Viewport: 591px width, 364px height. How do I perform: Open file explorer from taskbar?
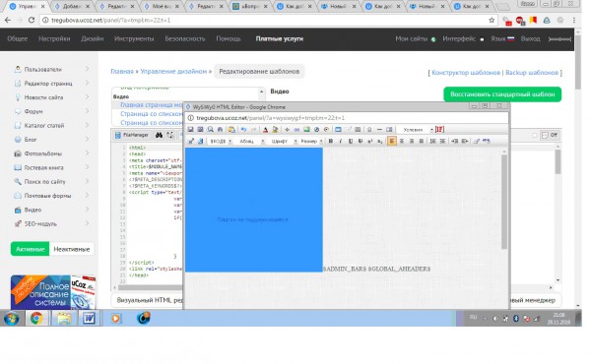point(64,319)
